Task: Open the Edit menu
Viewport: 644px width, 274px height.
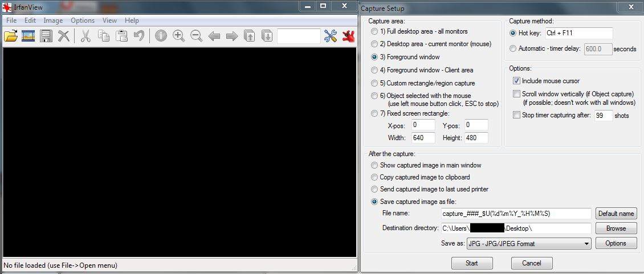Action: click(x=30, y=20)
